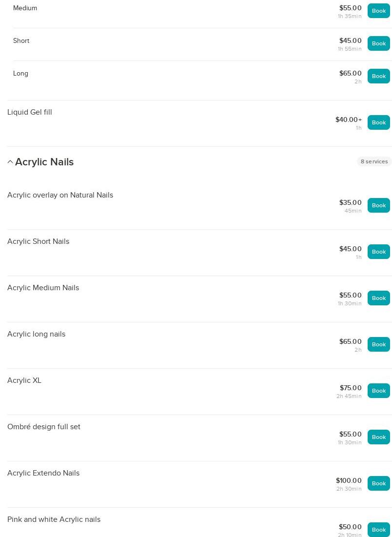This screenshot has height=537, width=392.
Task: Book the Liquid Gel fill service
Action: point(378,122)
